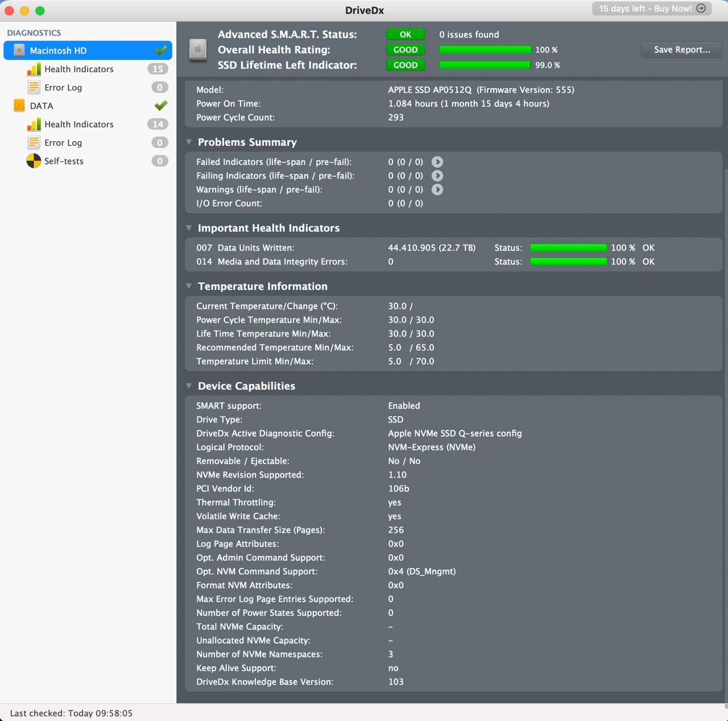728x721 pixels.
Task: Click the arrow icon next to Failed Indicators
Action: (437, 162)
